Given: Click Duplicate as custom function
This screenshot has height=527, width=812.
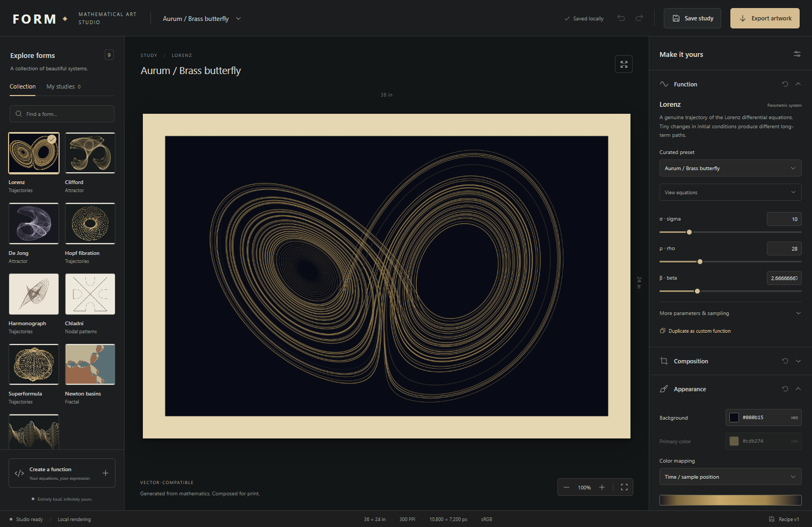Looking at the screenshot, I should 695,331.
